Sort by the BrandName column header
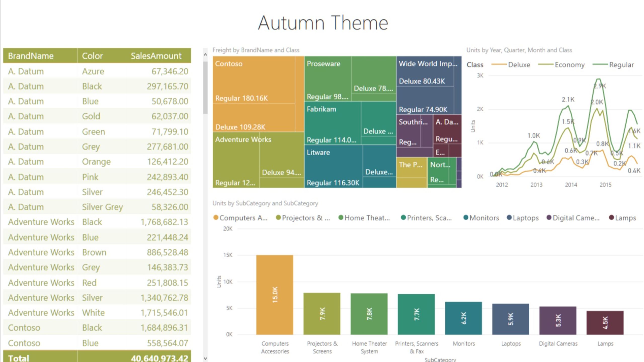Image resolution: width=644 pixels, height=362 pixels. 31,56
